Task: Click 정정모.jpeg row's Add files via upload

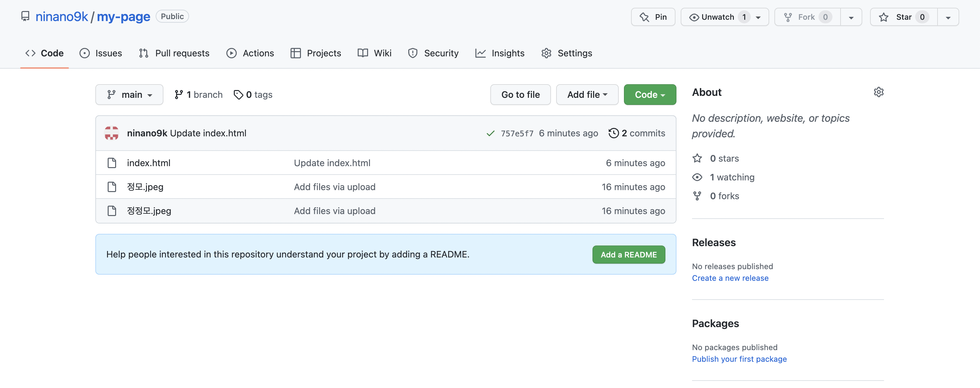Action: [335, 211]
